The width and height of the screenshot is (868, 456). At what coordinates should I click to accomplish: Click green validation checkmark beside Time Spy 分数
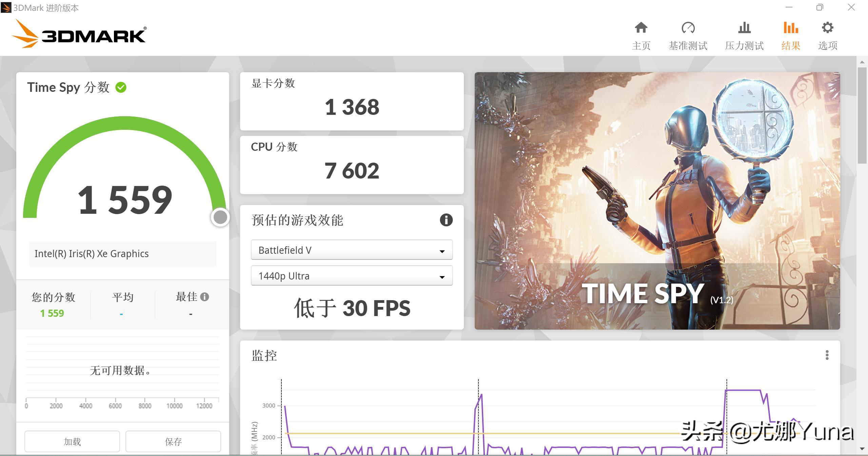pyautogui.click(x=121, y=87)
